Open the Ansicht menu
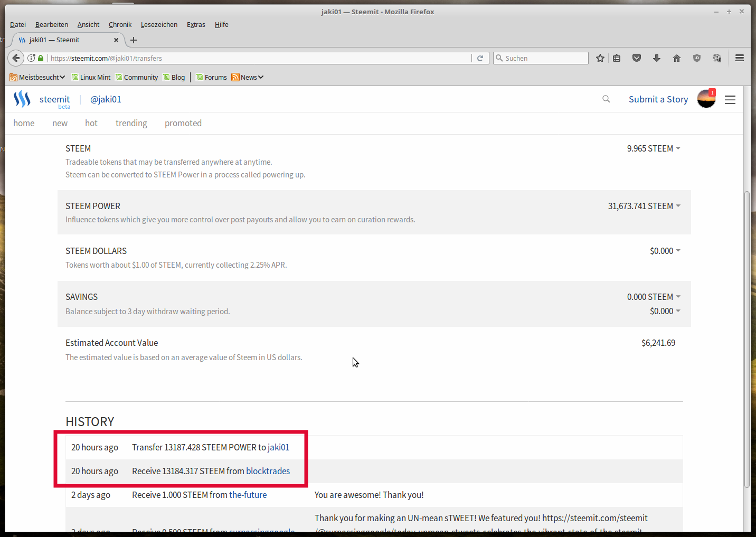The width and height of the screenshot is (756, 537). [88, 24]
